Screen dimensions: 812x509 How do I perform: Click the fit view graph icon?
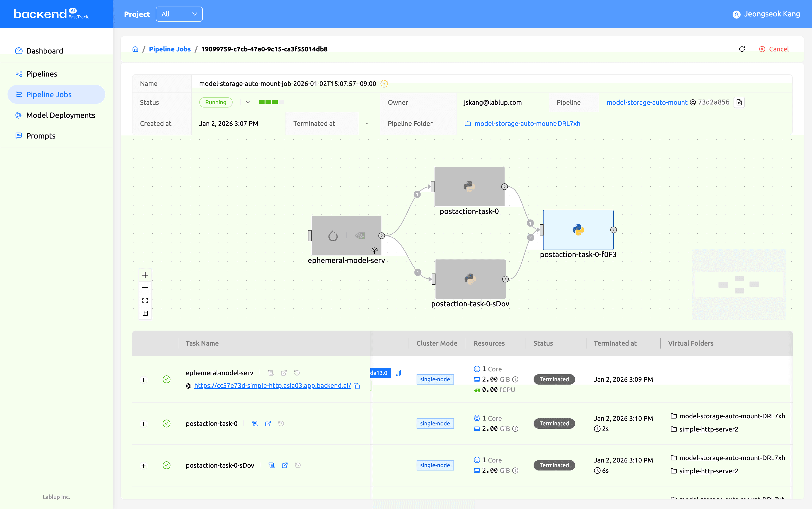click(x=145, y=300)
